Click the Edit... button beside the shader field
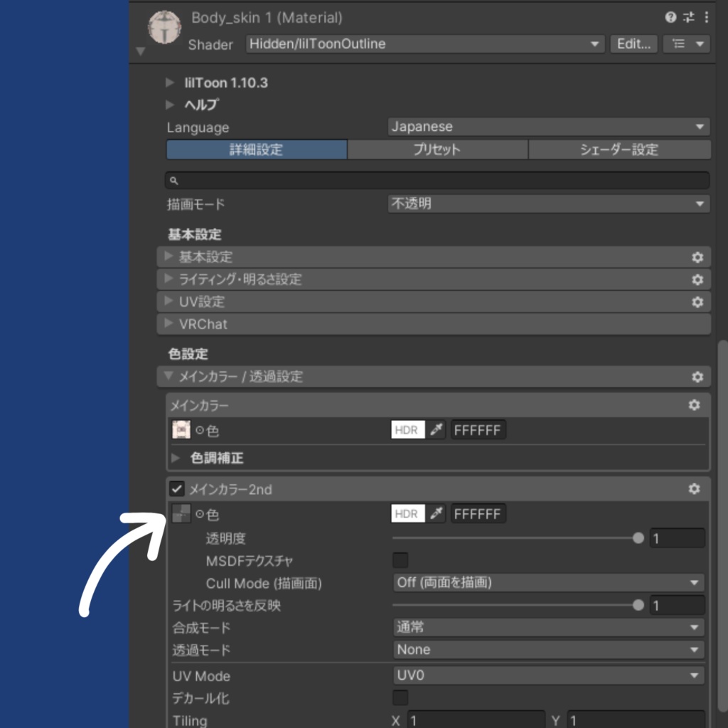This screenshot has width=728, height=728. click(632, 44)
